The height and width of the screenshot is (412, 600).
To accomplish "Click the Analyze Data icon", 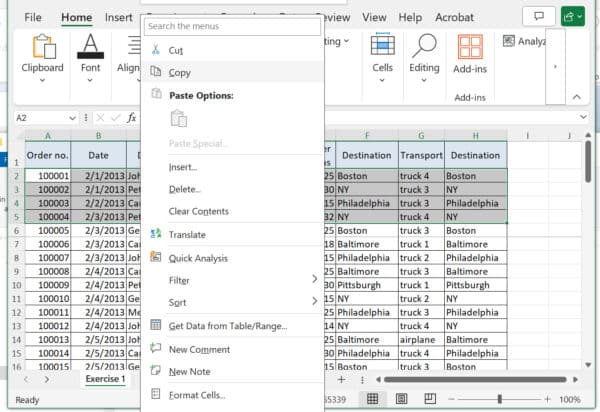I will click(509, 41).
